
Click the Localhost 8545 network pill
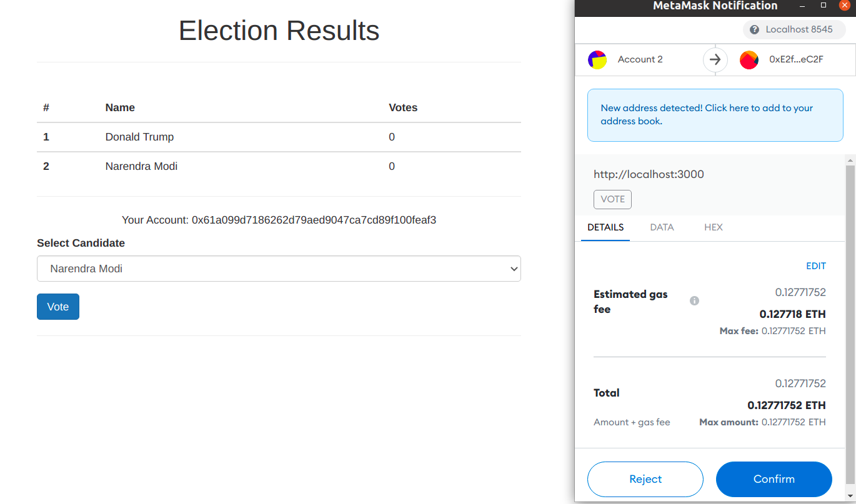coord(794,30)
